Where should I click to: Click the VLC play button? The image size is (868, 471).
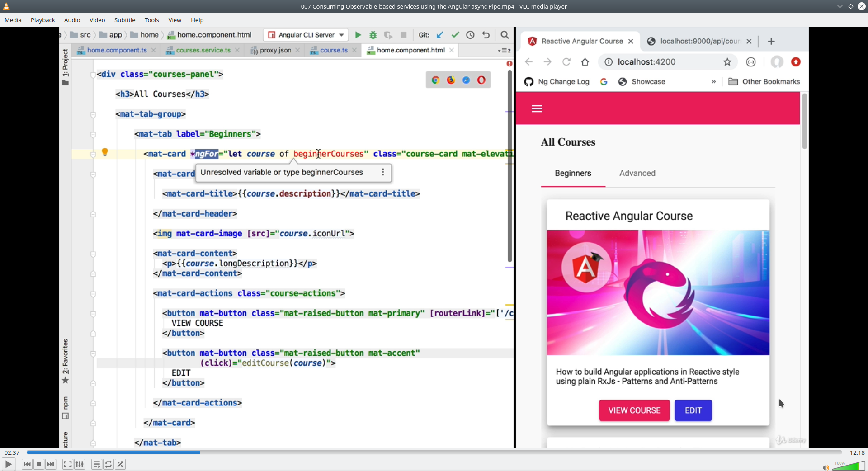(x=8, y=464)
